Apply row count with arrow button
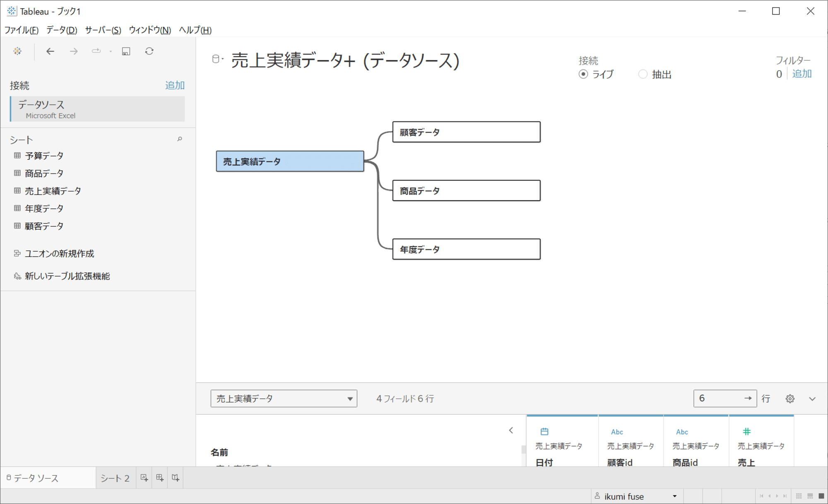Viewport: 828px width, 504px height. point(748,398)
